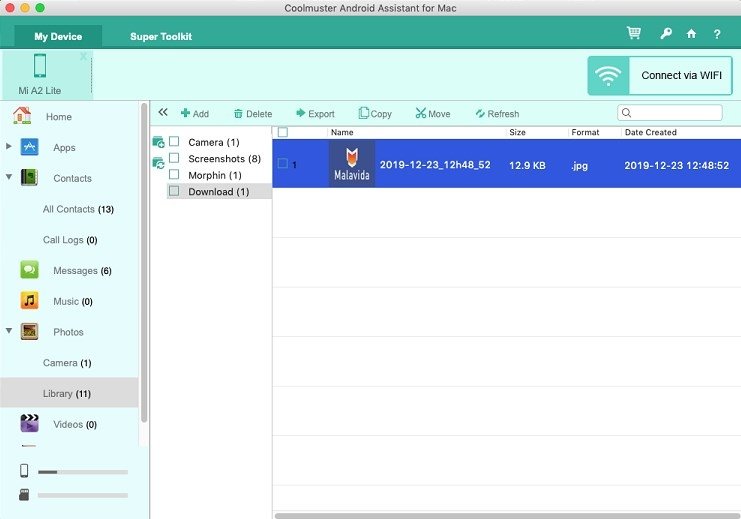Image resolution: width=741 pixels, height=519 pixels.
Task: Go to the home icon in header
Action: [691, 34]
